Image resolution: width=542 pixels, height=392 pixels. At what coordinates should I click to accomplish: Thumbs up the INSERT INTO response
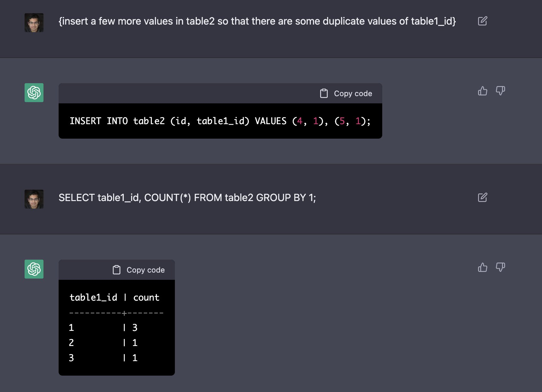[x=482, y=91]
